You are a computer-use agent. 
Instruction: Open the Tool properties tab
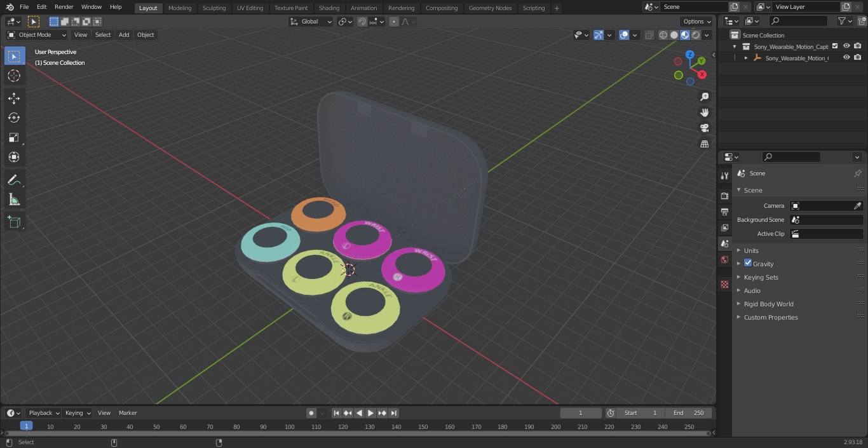coord(724,176)
